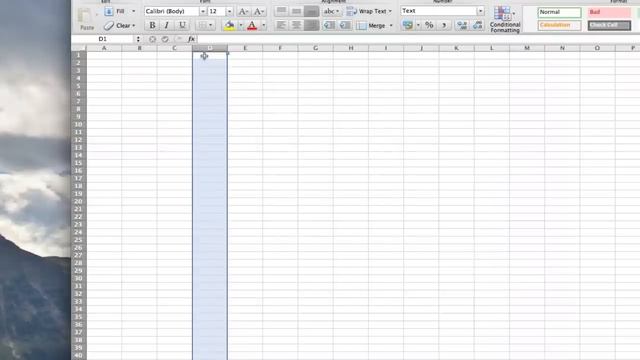Apply the Normal cell style
This screenshot has width=640, height=360.
coord(559,12)
